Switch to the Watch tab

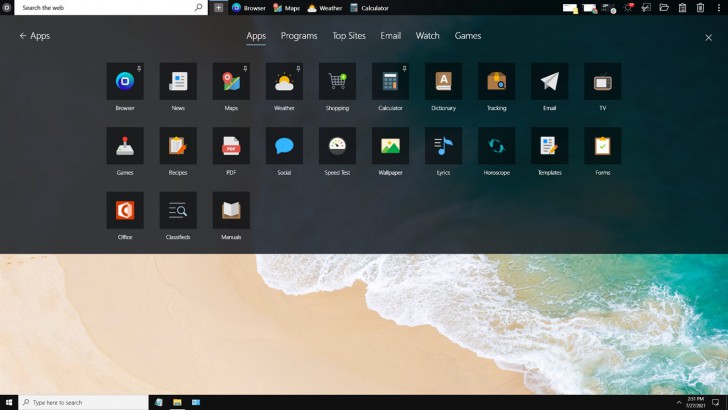pos(427,36)
